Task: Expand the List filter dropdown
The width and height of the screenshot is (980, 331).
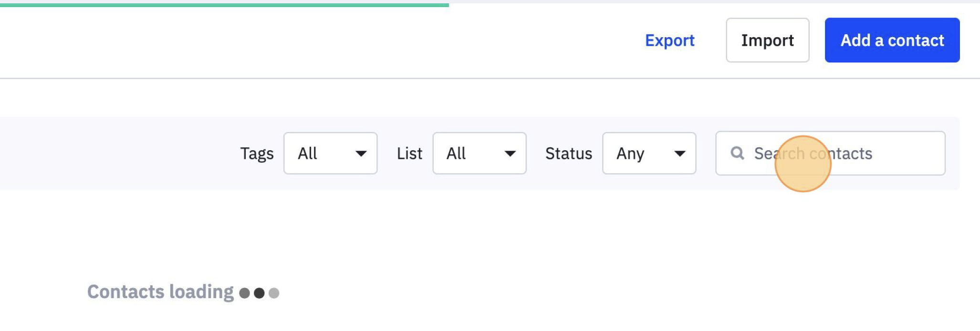Action: pyautogui.click(x=479, y=153)
